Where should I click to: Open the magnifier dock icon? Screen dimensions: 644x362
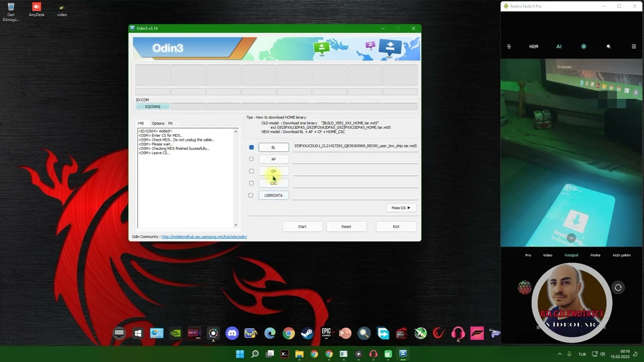[x=364, y=333]
